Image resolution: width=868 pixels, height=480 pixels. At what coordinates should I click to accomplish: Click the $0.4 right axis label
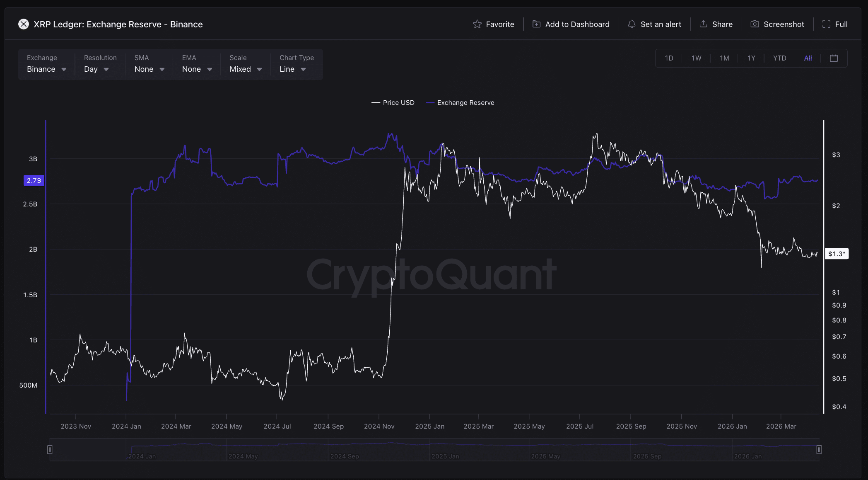pyautogui.click(x=839, y=407)
